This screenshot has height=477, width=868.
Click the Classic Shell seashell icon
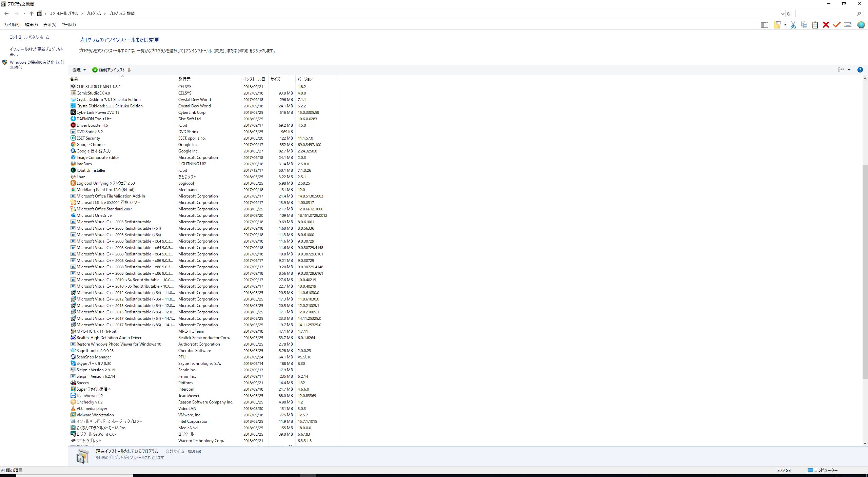pos(861,25)
